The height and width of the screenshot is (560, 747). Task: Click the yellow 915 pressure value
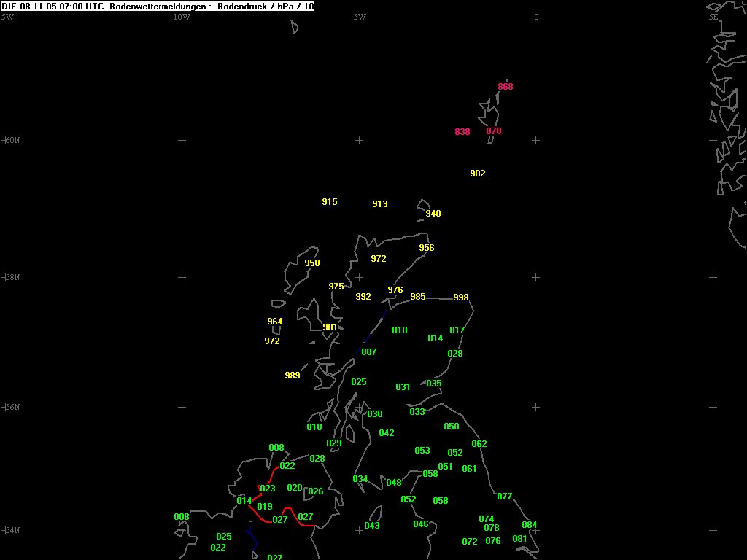pyautogui.click(x=330, y=202)
